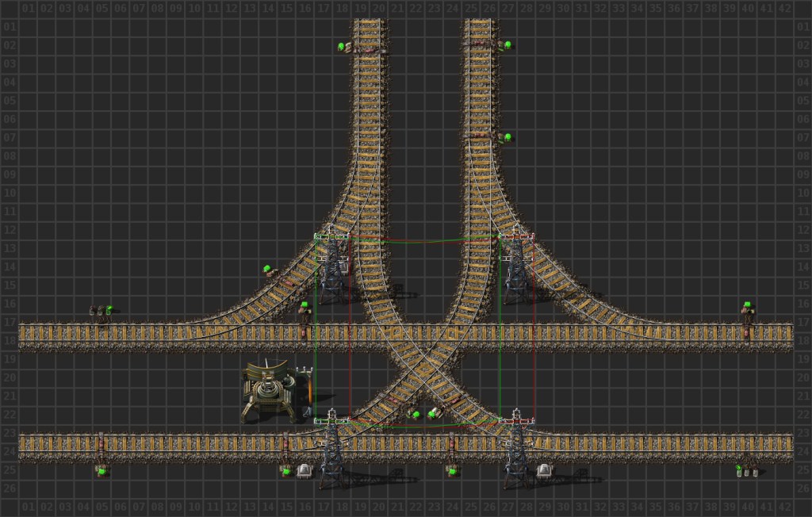Click the lower-left big electric pole
812x517 pixels.
click(332, 450)
